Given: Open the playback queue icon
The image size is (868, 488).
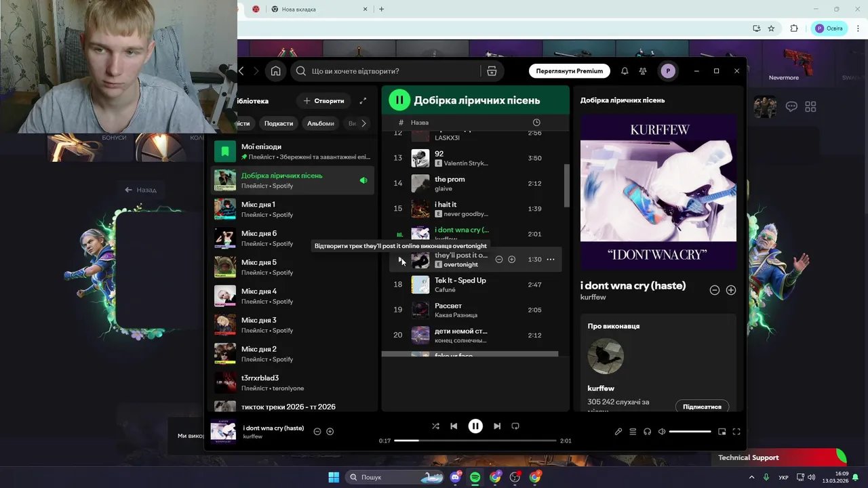Looking at the screenshot, I should coord(633,432).
